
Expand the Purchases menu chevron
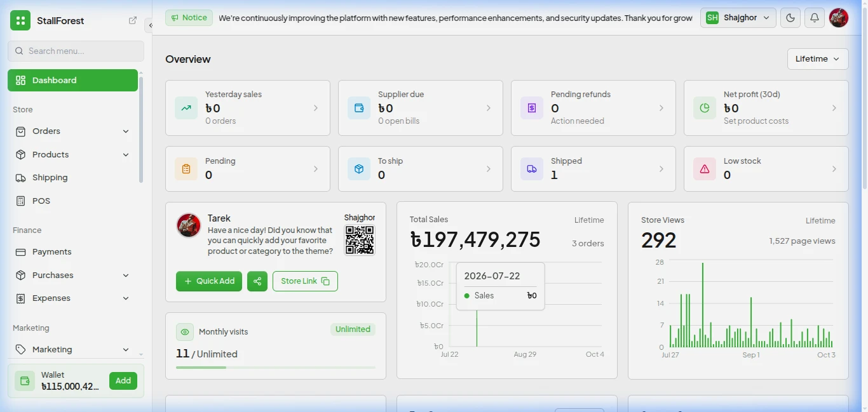(126, 276)
